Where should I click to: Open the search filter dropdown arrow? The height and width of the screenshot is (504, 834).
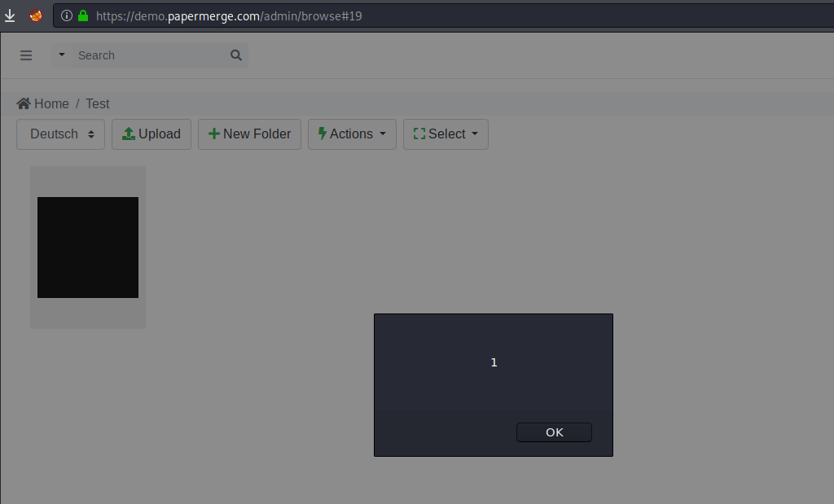pyautogui.click(x=60, y=55)
